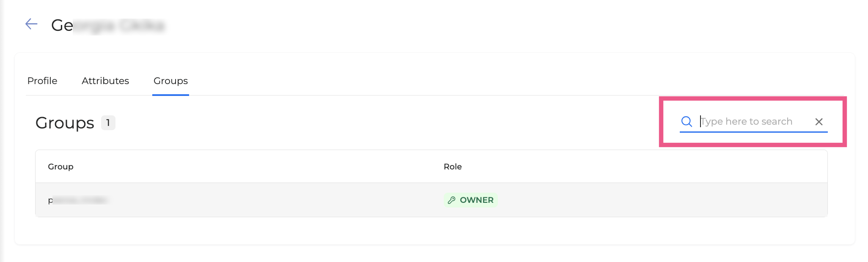Click the magnifier search icon
This screenshot has width=868, height=262.
pyautogui.click(x=687, y=122)
